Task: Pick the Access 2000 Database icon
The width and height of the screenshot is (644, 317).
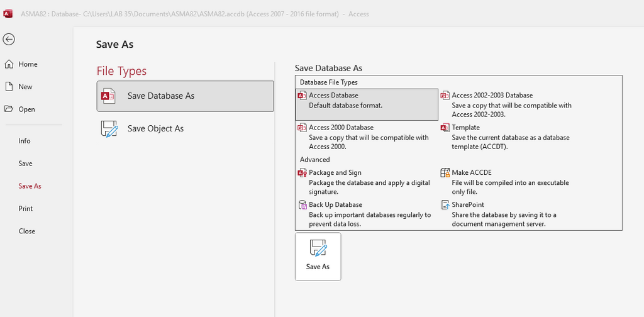Action: 303,128
